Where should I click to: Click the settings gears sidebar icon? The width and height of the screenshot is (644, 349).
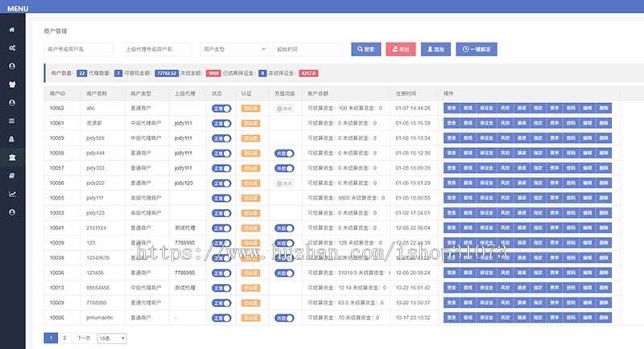pyautogui.click(x=12, y=48)
